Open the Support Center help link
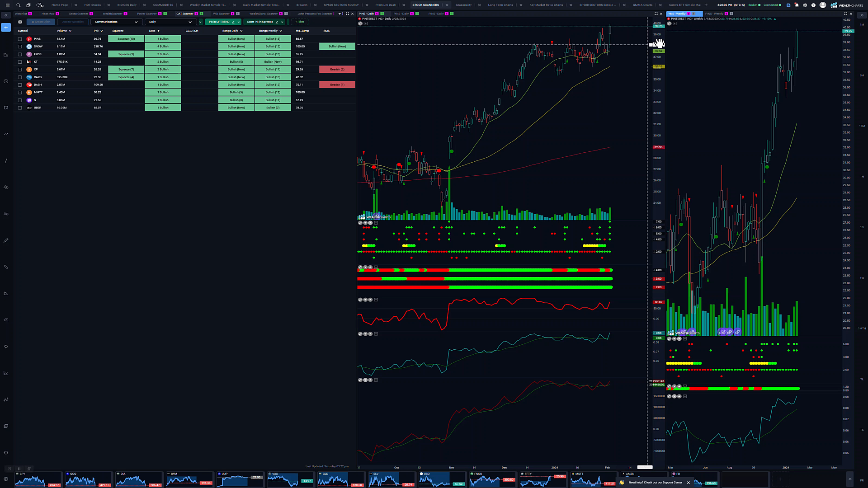The height and width of the screenshot is (488, 868). pos(656,482)
